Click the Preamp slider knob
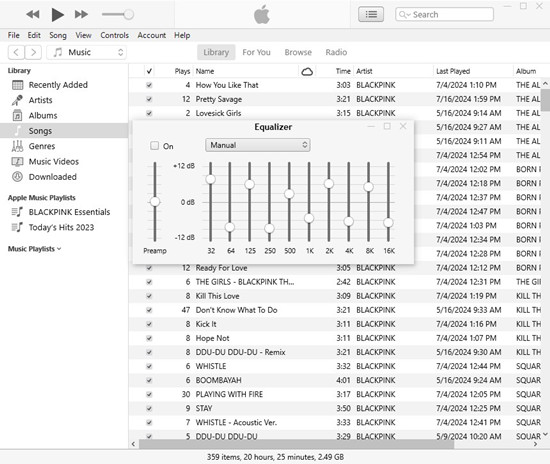The height and width of the screenshot is (464, 550). coord(155,202)
